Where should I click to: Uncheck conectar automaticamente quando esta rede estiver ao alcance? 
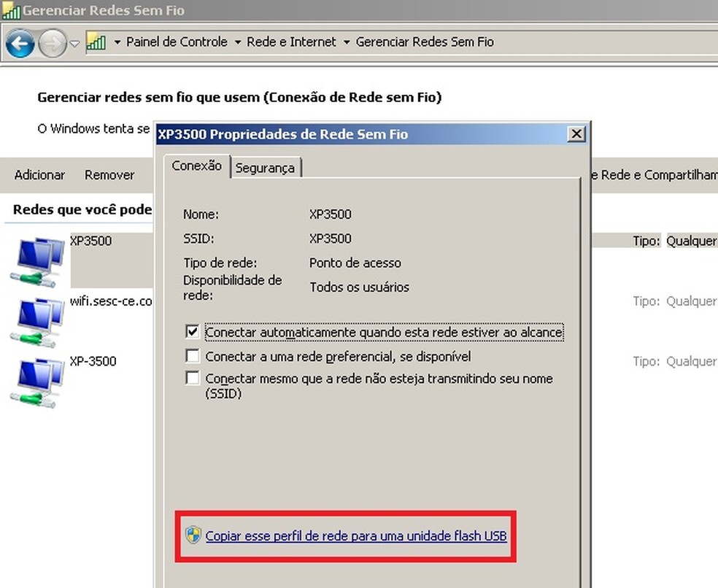point(192,332)
